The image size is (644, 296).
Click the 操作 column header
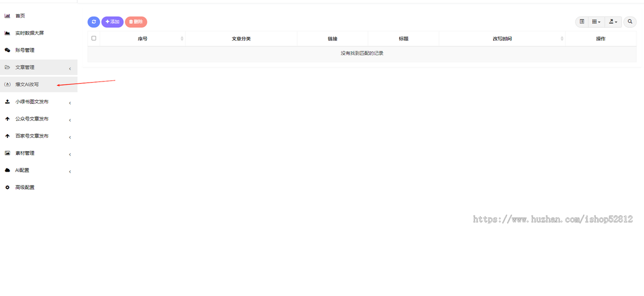click(x=601, y=39)
